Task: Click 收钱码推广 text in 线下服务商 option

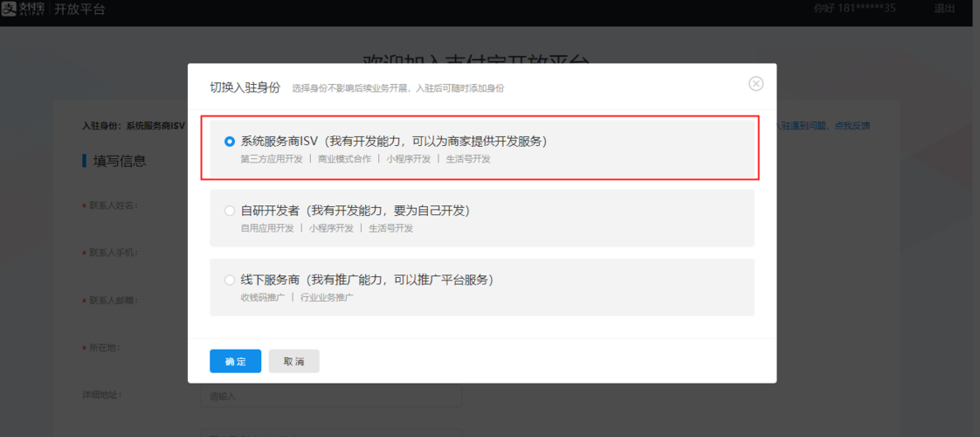Action: [263, 297]
